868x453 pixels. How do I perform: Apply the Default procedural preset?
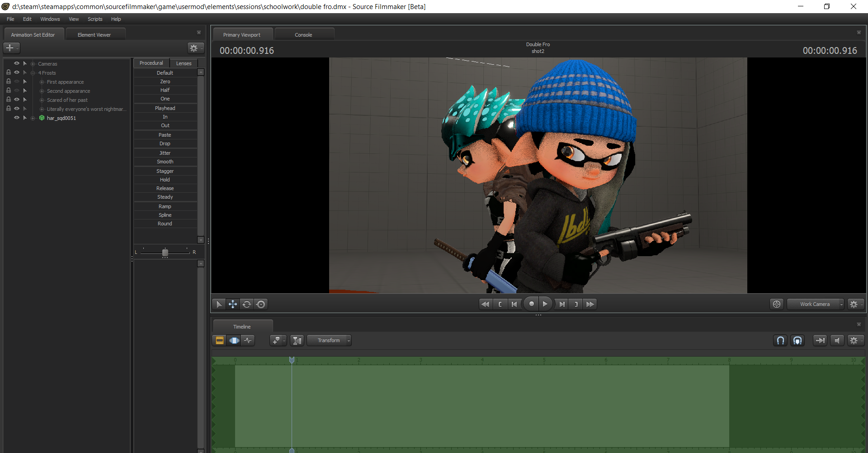pyautogui.click(x=165, y=73)
